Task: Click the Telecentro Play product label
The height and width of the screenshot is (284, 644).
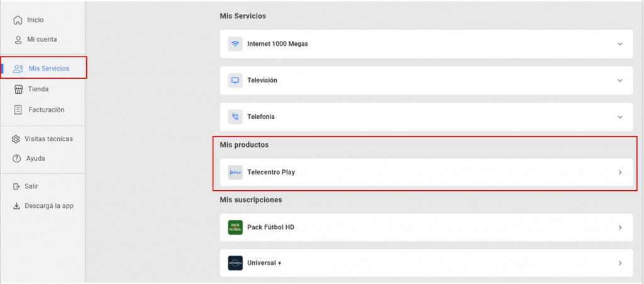Action: 271,173
